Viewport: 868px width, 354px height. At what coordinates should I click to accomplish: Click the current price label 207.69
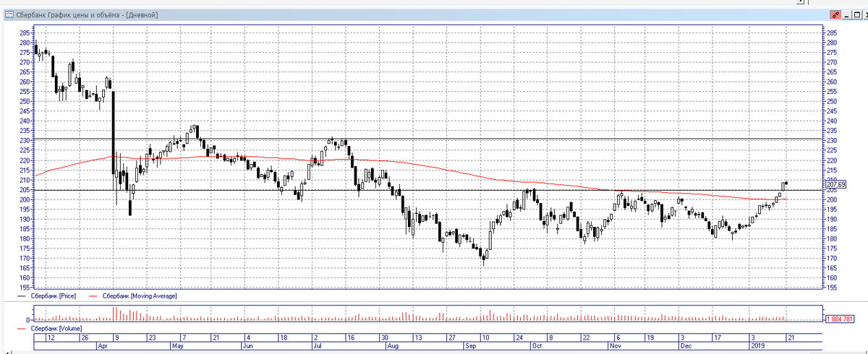coord(835,184)
